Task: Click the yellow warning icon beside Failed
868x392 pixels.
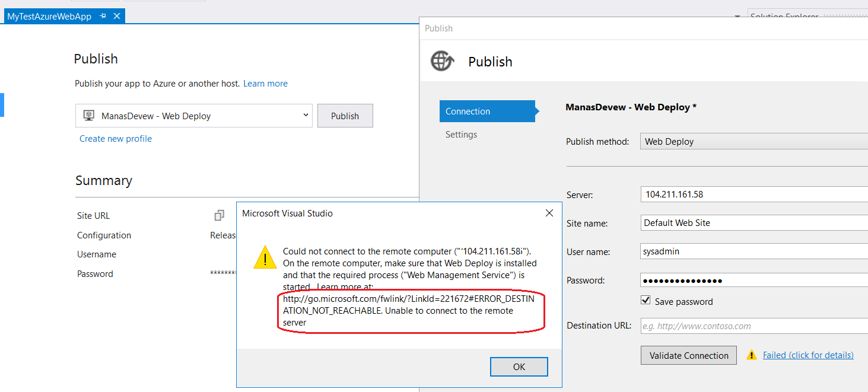Action: (752, 355)
